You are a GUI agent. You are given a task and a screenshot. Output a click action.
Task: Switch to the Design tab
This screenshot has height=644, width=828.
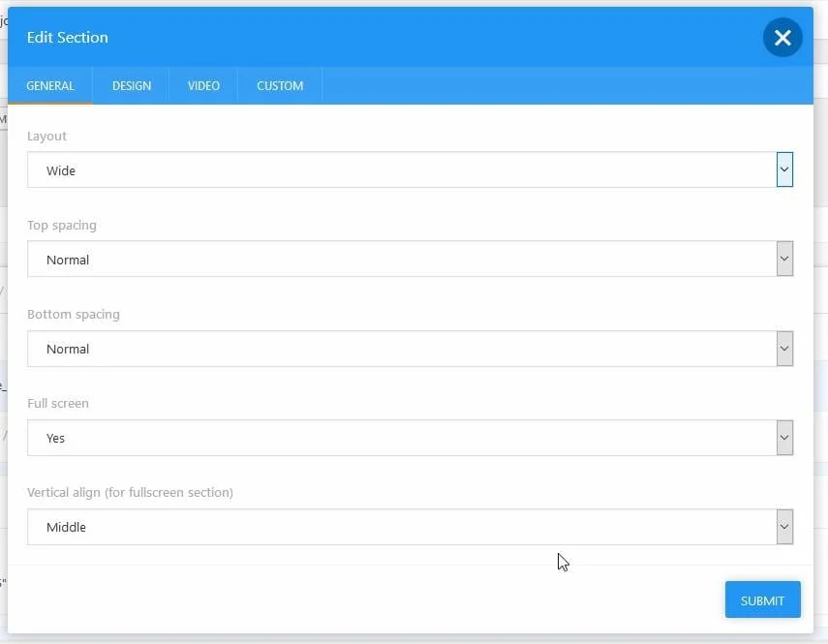(131, 86)
